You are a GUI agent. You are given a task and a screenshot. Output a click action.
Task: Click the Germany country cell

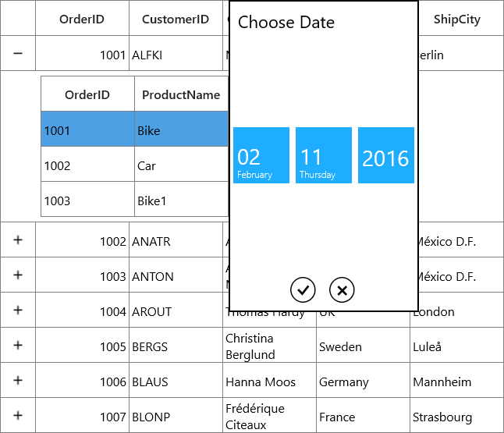pyautogui.click(x=364, y=380)
